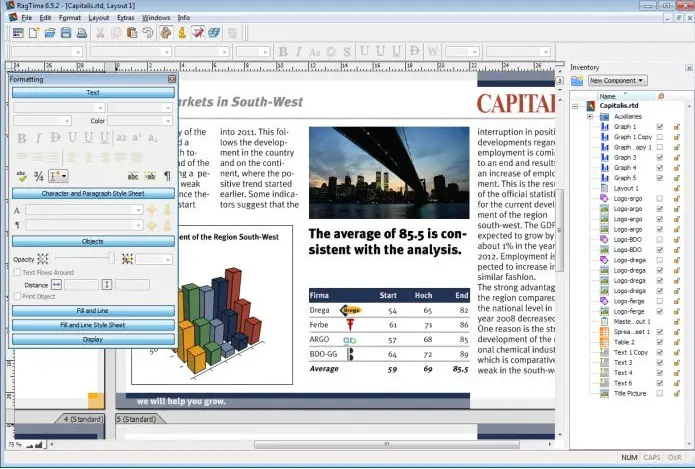Click the yellow pawn figure toolbar icon
Viewport: 695px width, 469px height.
pyautogui.click(x=182, y=33)
